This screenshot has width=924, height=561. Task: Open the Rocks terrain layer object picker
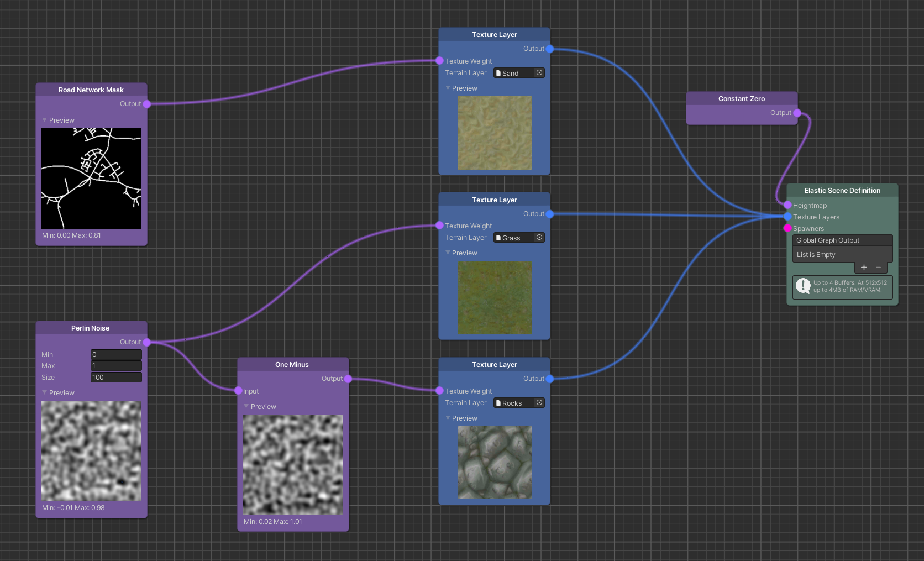point(539,403)
